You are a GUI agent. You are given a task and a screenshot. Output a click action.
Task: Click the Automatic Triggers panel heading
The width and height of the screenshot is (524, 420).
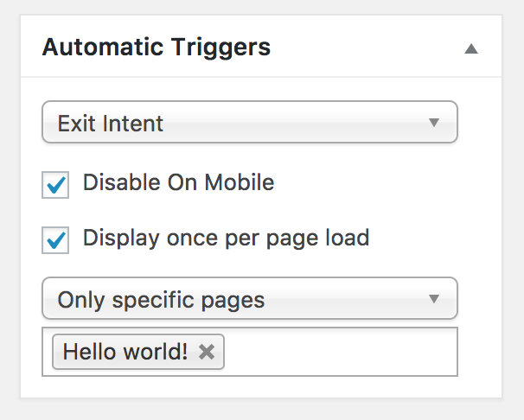point(157,47)
